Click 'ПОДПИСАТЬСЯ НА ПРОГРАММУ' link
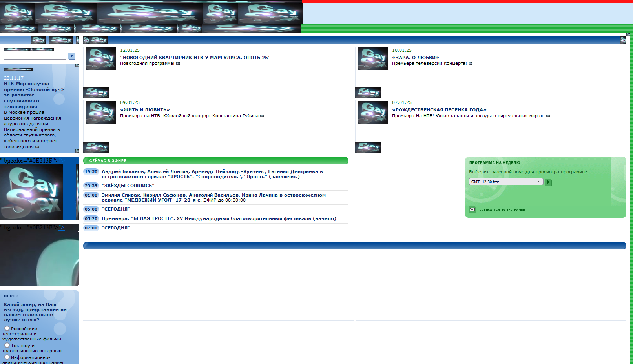The image size is (633, 364). tap(501, 210)
